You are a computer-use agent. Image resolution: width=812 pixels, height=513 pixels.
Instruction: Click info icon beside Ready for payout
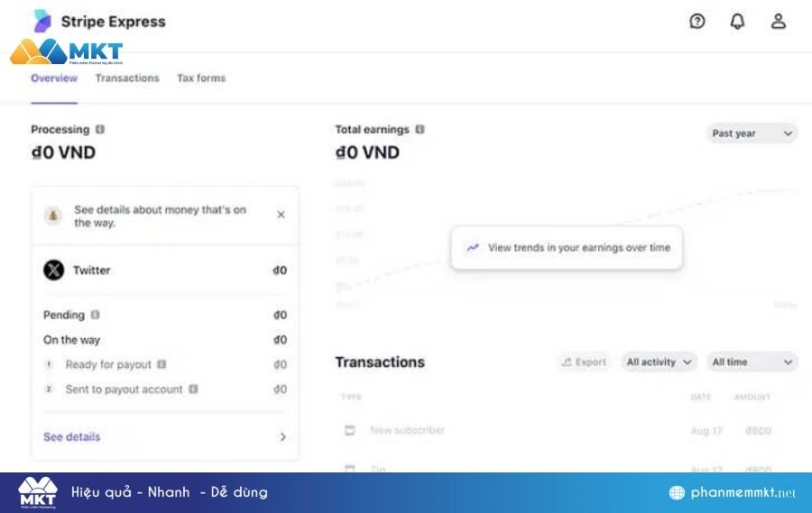pos(161,365)
